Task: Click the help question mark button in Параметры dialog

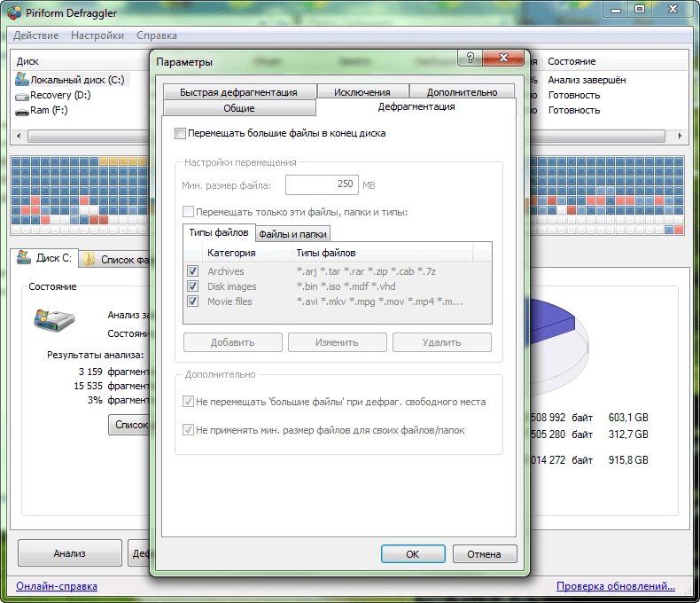Action: (x=470, y=58)
